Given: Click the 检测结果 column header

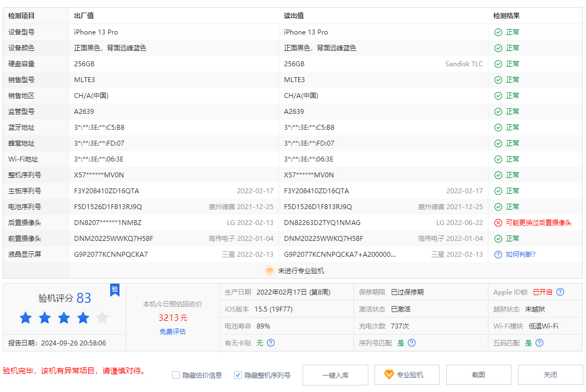Looking at the screenshot, I should (507, 16).
